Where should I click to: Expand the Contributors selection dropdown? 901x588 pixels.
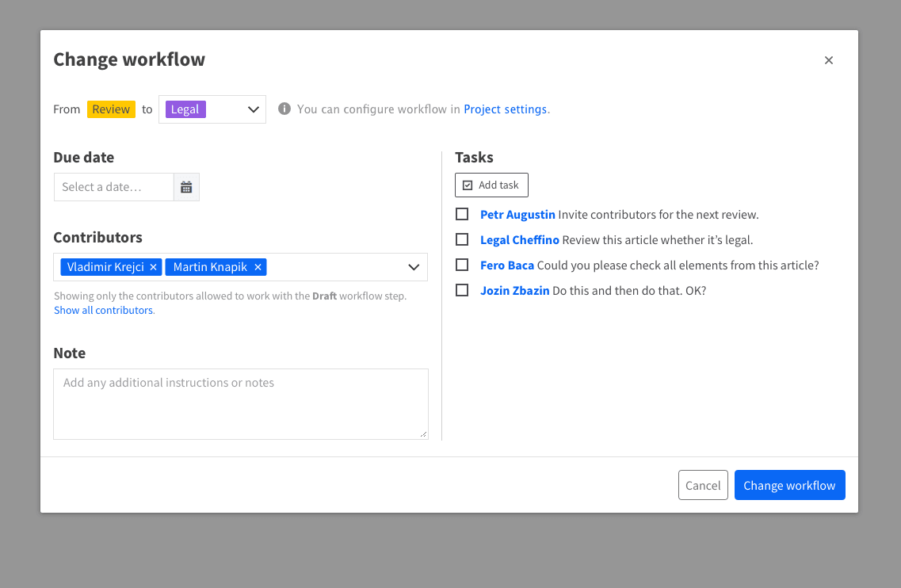(x=413, y=267)
